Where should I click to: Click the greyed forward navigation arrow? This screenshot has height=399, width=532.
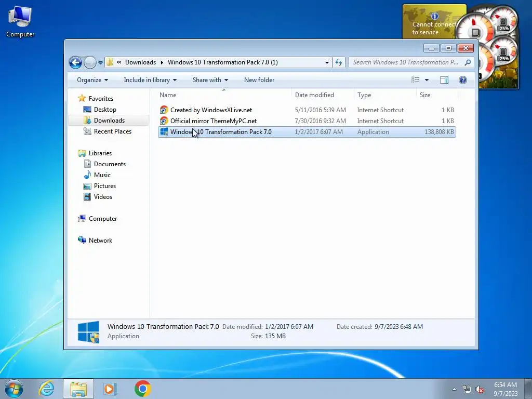tap(90, 62)
